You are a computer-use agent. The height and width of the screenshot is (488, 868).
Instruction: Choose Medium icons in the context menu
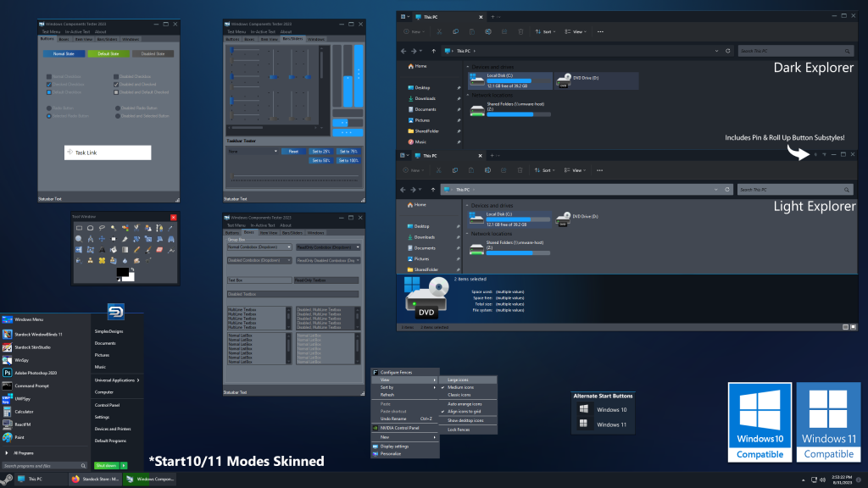462,387
